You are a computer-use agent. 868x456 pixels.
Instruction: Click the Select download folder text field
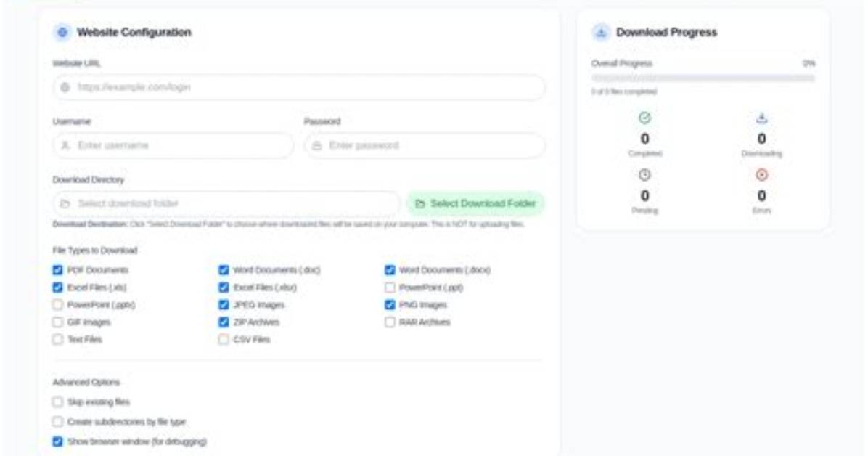pos(226,203)
